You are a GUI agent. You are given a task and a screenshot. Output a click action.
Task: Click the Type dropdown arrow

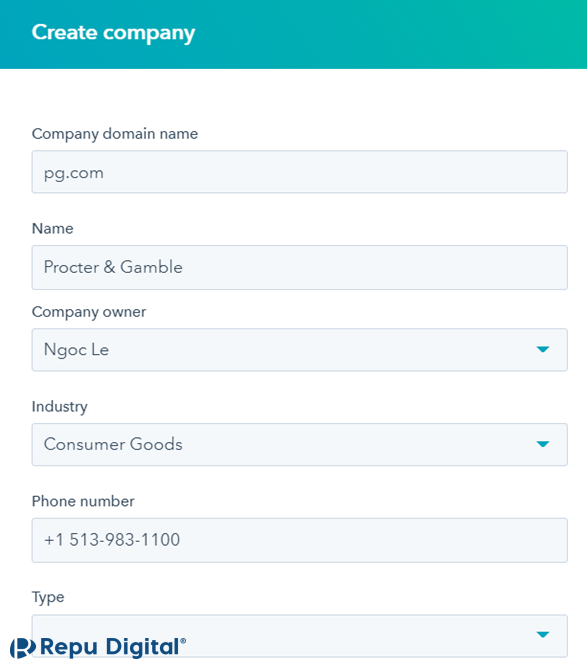[x=543, y=635]
